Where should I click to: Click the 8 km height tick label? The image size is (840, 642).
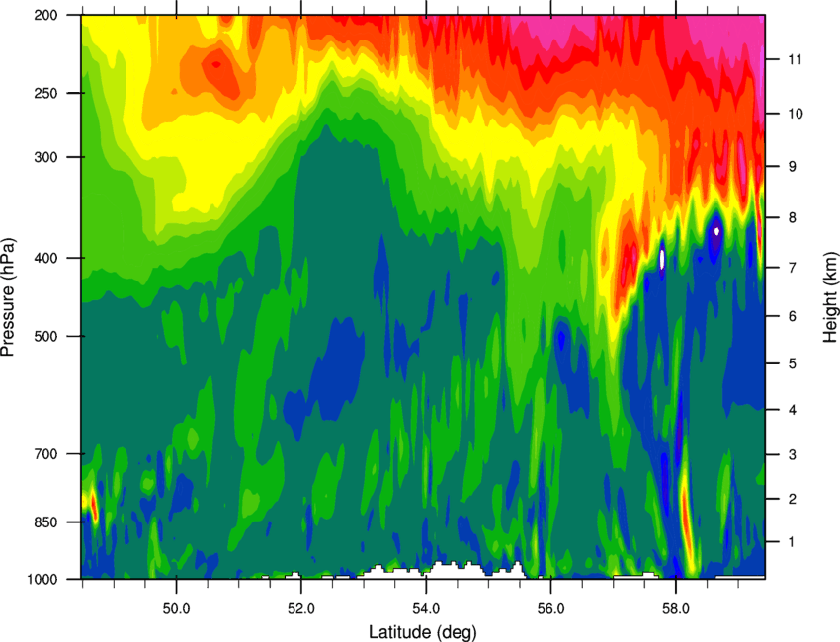pyautogui.click(x=793, y=218)
